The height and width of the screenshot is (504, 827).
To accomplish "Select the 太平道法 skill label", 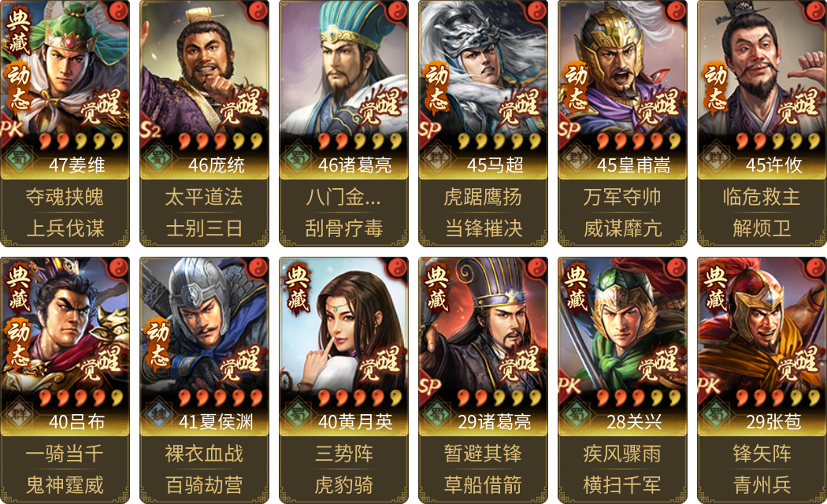I will [204, 197].
